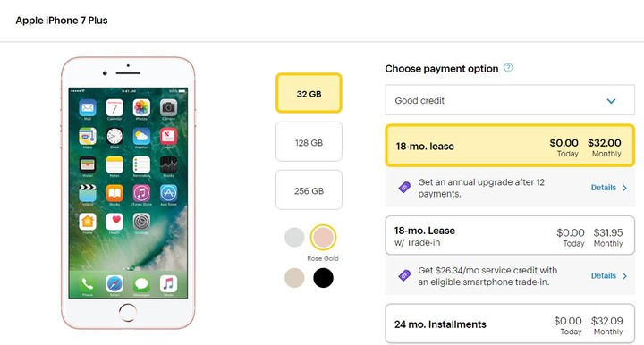The height and width of the screenshot is (345, 644).
Task: Select the Rose Gold color swatch
Action: tap(323, 237)
